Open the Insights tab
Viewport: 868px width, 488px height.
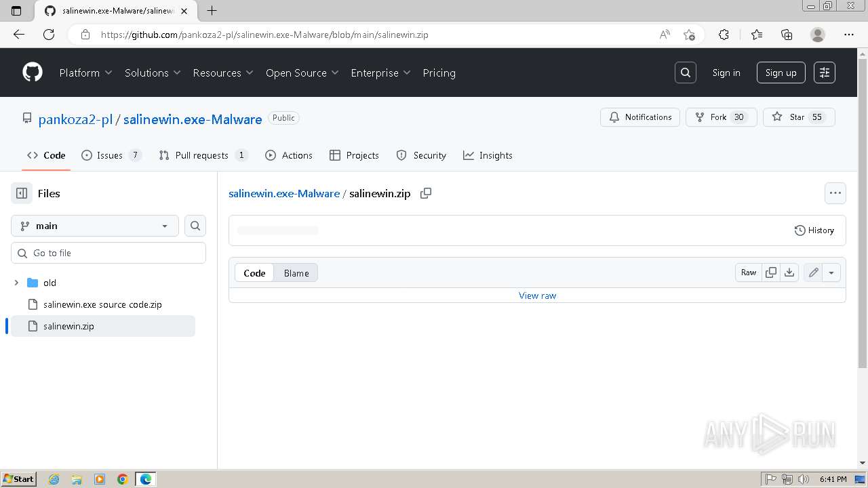[488, 155]
